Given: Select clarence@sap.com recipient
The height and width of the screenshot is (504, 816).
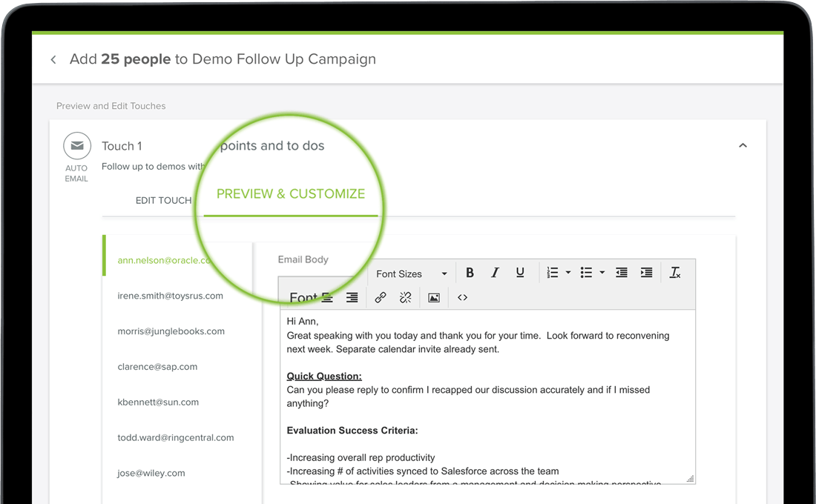Looking at the screenshot, I should point(157,366).
